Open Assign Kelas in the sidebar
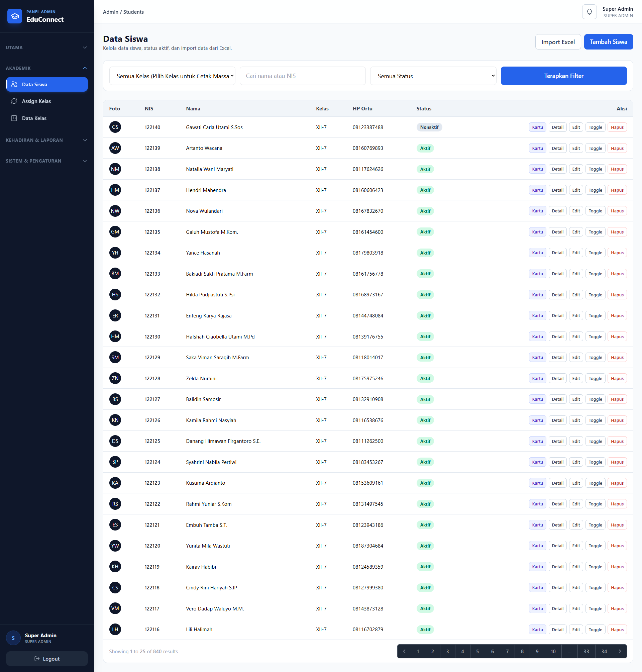This screenshot has height=672, width=642. [47, 101]
